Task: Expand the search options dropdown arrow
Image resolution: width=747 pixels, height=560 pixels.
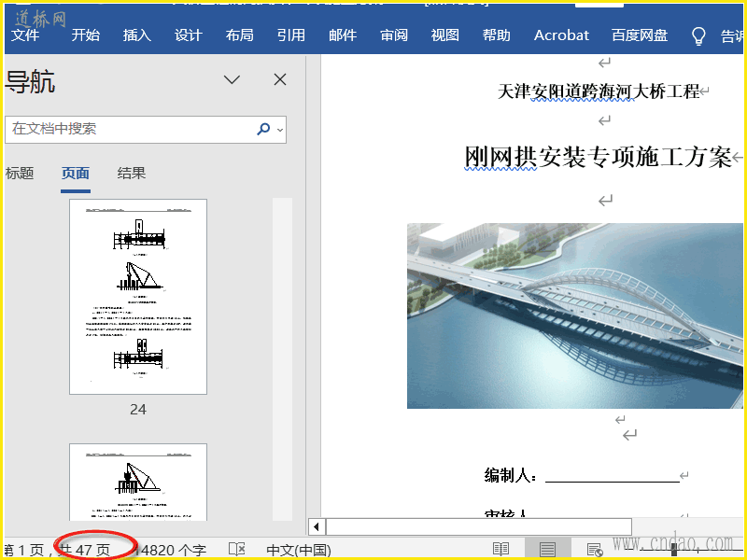Action: coord(280,131)
